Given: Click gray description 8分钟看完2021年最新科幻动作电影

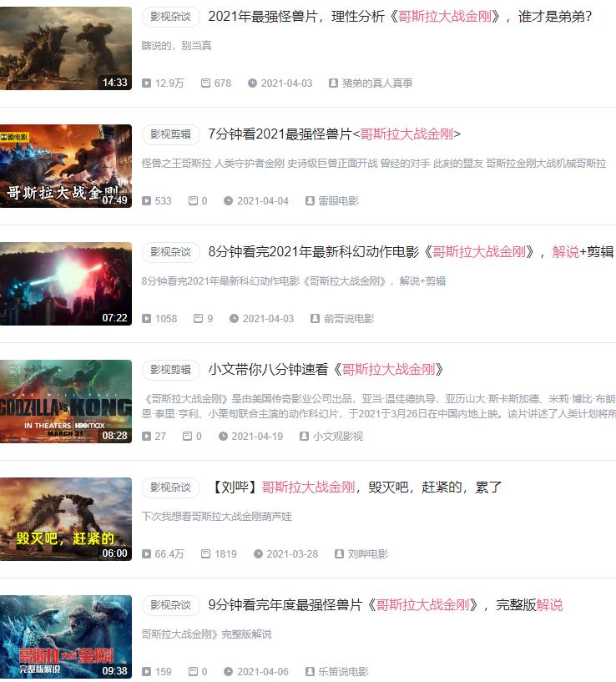Looking at the screenshot, I should pyautogui.click(x=294, y=281).
